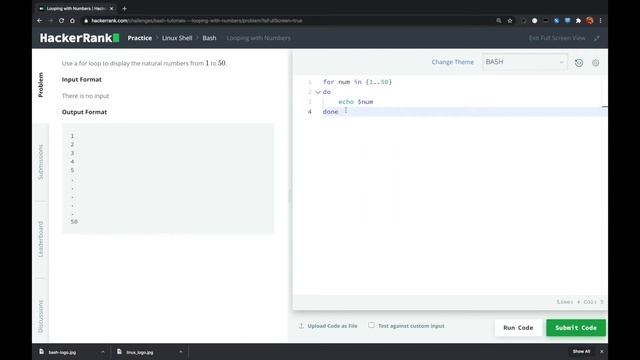Reset code with history icon
The width and height of the screenshot is (640, 360).
pos(579,63)
